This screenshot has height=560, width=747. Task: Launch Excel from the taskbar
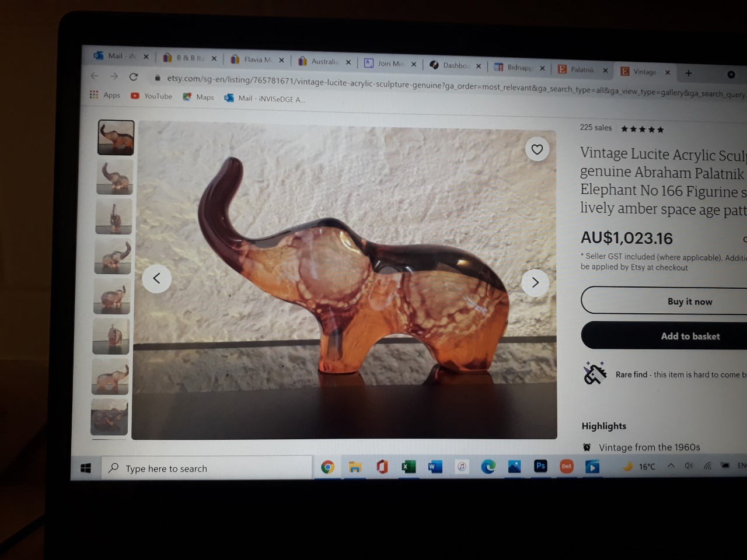(x=409, y=467)
